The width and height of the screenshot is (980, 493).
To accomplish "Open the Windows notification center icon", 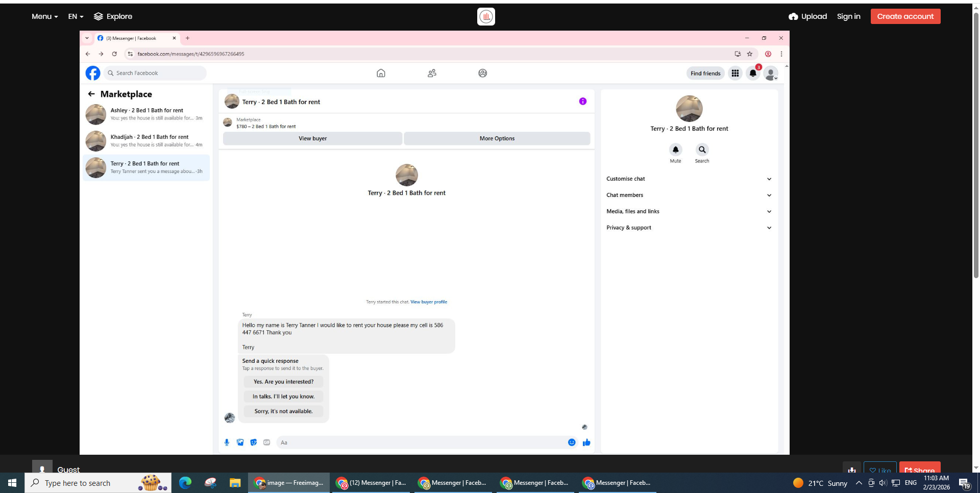I will point(964,483).
